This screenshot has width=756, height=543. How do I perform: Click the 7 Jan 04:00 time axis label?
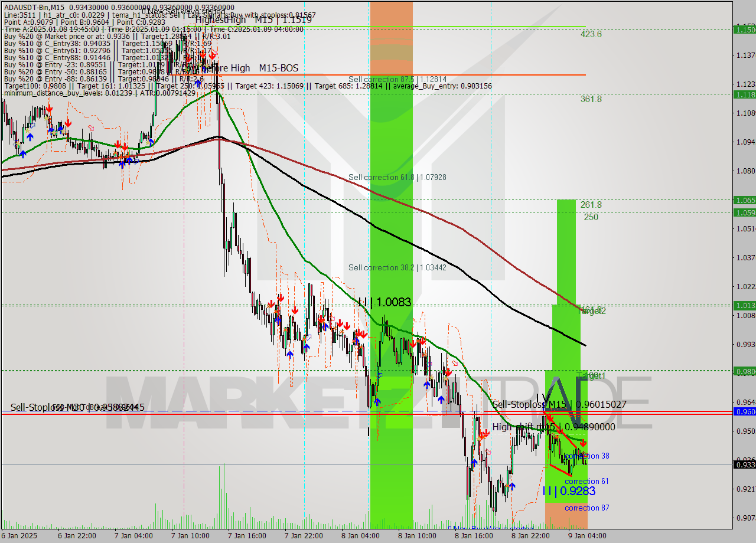(x=133, y=536)
